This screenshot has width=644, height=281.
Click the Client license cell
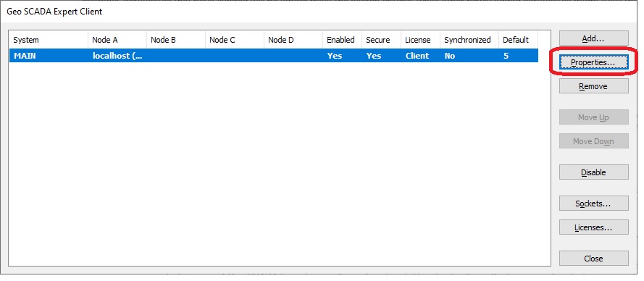417,56
